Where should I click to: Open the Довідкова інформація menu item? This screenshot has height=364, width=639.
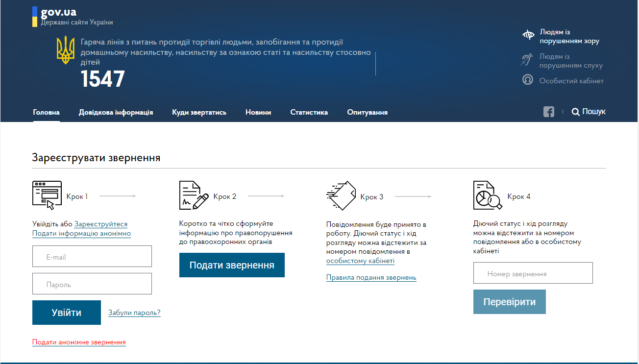click(116, 112)
